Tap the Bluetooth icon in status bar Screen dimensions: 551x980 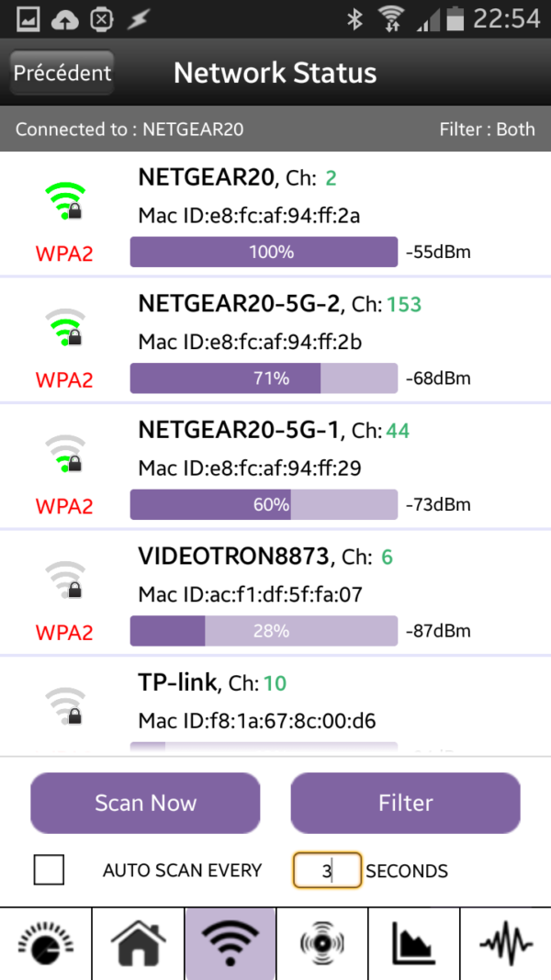355,19
